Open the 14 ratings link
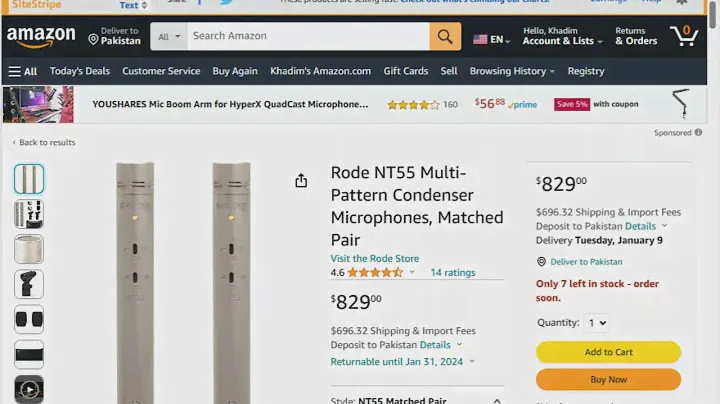720x404 pixels. [453, 272]
